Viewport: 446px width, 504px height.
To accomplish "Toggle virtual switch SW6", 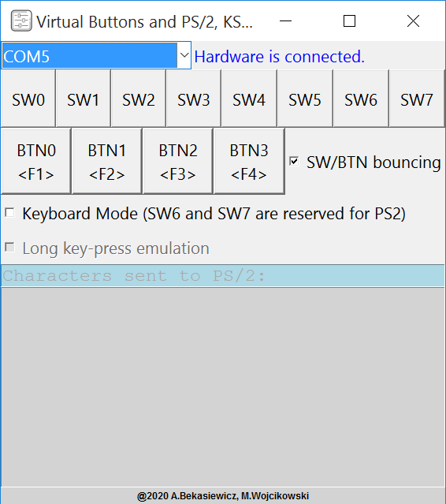I will coord(361,99).
